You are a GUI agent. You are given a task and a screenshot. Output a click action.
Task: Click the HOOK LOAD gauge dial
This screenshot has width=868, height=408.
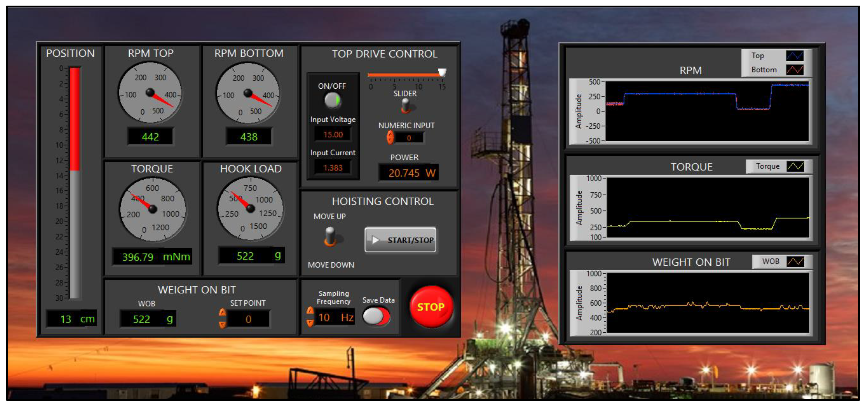[250, 208]
